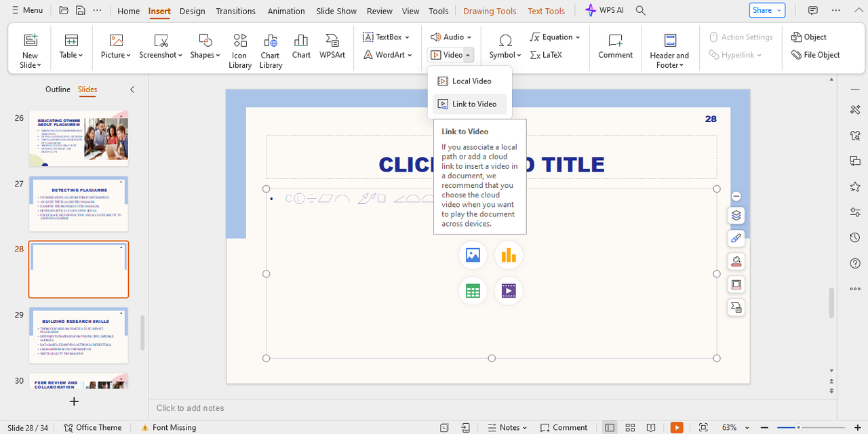Collapse the Video dropdown arrow
This screenshot has width=868, height=434.
(x=468, y=55)
